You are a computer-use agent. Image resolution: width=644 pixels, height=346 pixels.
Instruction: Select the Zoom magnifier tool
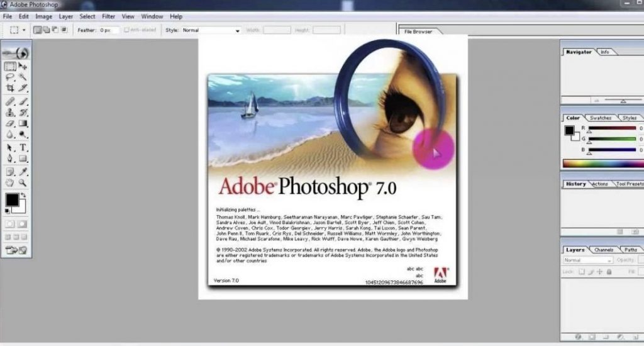pyautogui.click(x=23, y=183)
